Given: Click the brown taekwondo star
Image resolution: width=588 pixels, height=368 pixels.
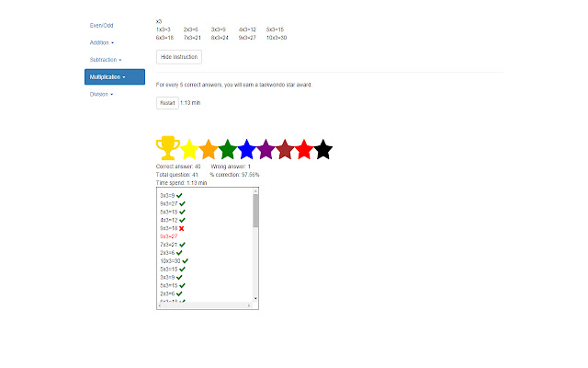Looking at the screenshot, I should [285, 149].
